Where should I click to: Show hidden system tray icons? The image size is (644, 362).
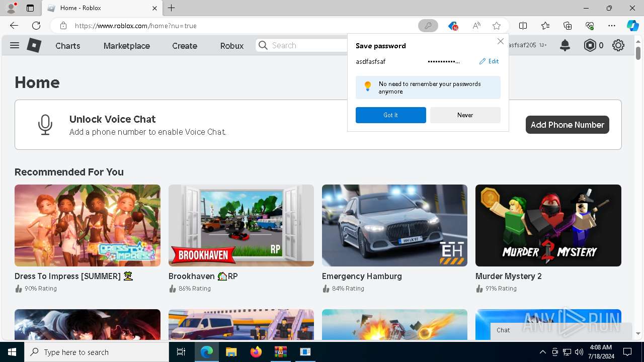click(x=542, y=352)
